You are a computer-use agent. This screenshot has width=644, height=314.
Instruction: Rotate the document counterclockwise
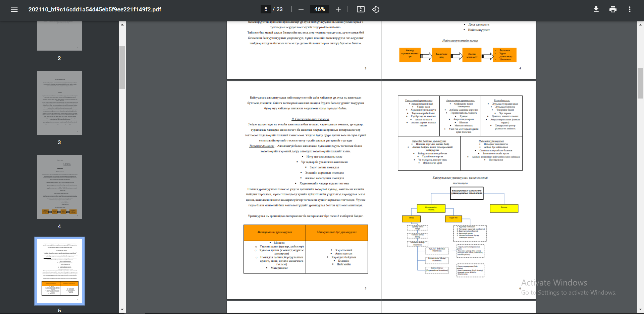(x=376, y=9)
